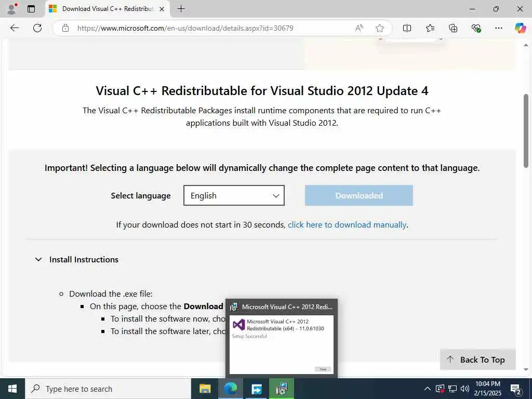Click Back To Top button

point(477,360)
